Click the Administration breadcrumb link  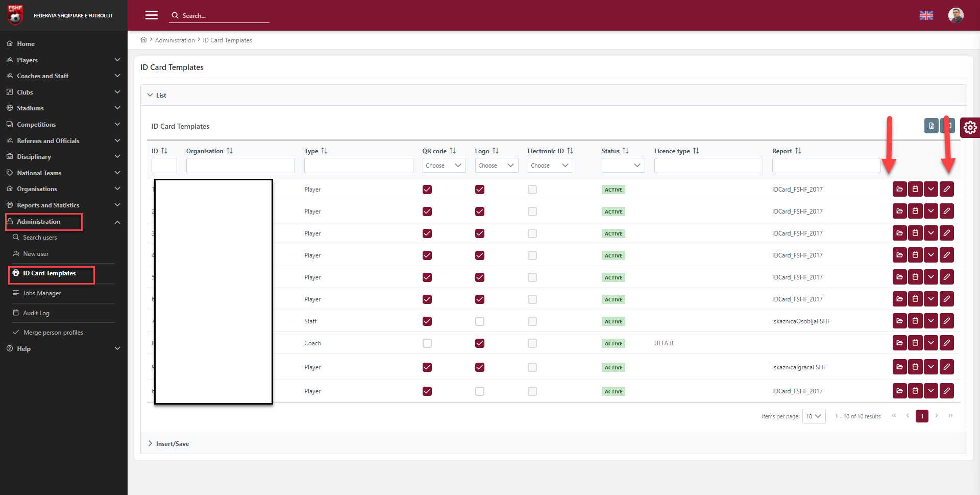(x=175, y=40)
